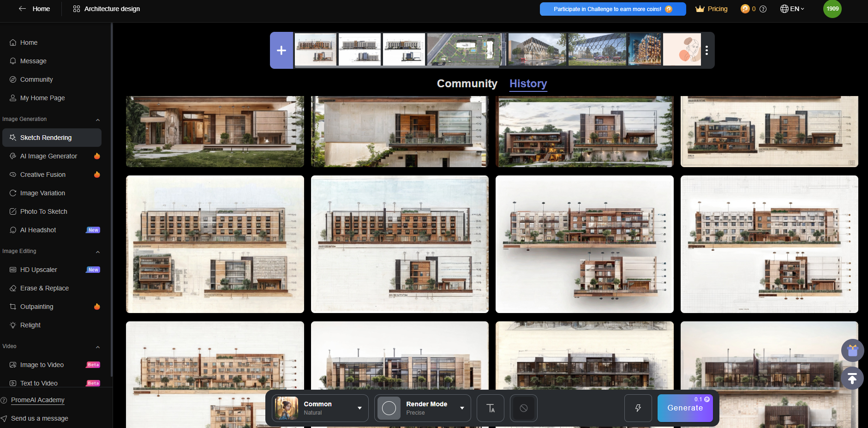Toggle the text prompt input option
This screenshot has width=868, height=428.
tap(490, 408)
